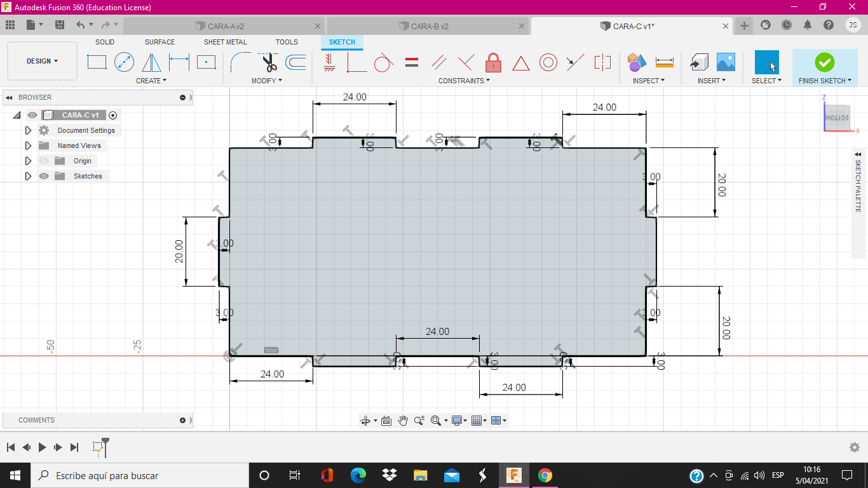Activate the Fillet tool in Modify
Image resolution: width=868 pixels, height=488 pixels.
240,62
